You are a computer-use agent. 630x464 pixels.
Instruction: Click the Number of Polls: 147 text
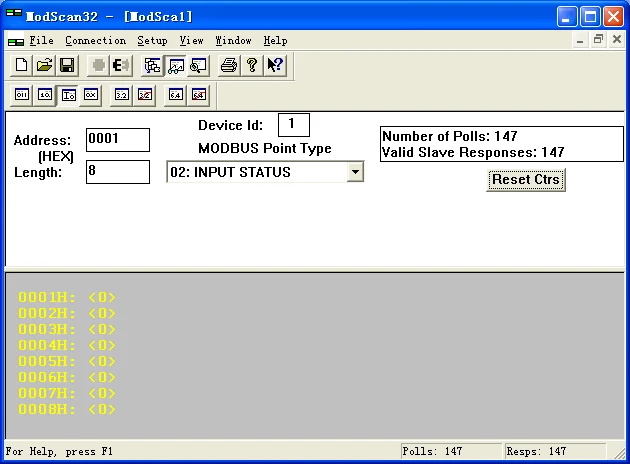[x=450, y=136]
